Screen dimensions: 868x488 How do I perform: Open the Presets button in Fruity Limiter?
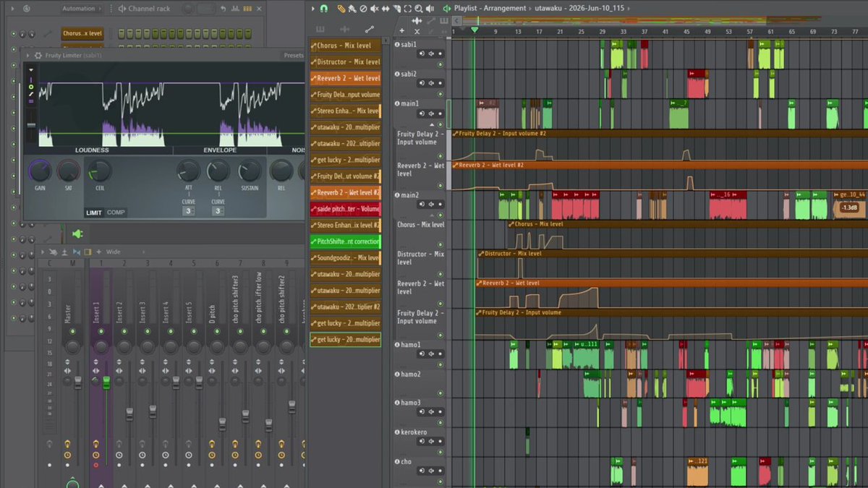coord(294,55)
